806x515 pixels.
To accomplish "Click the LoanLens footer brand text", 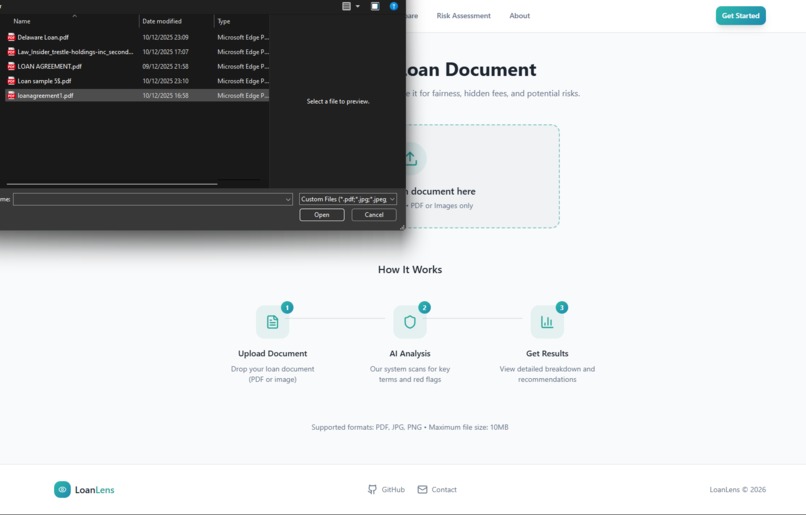I will [x=95, y=490].
